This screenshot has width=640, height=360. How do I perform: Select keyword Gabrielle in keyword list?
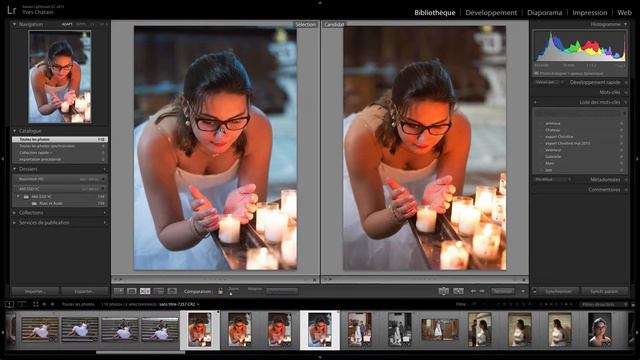[553, 157]
